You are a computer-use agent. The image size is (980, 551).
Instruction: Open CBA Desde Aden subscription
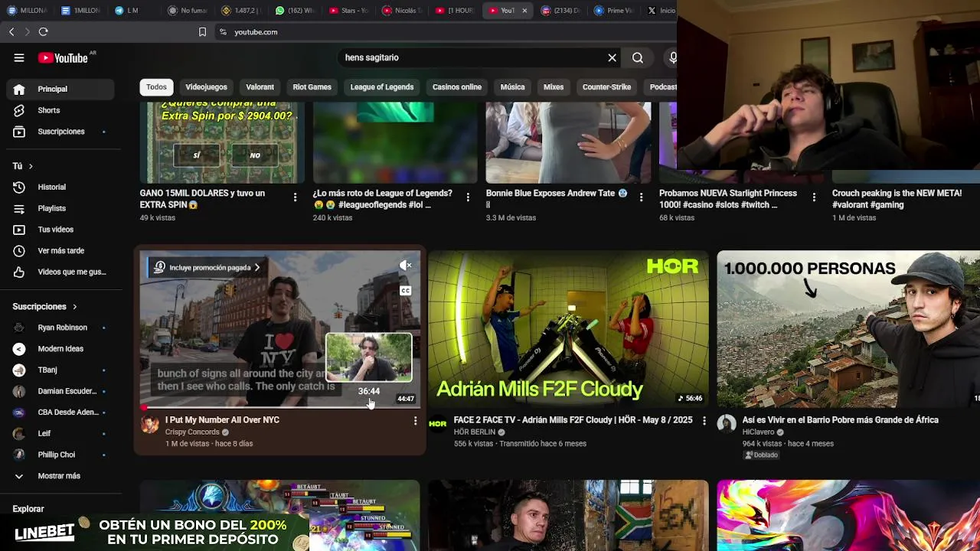(60, 412)
